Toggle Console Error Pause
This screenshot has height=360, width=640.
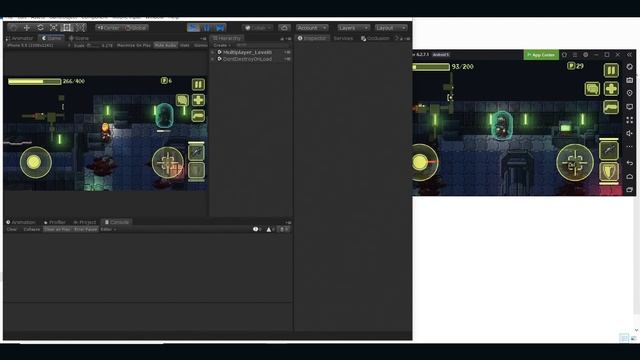pyautogui.click(x=86, y=229)
